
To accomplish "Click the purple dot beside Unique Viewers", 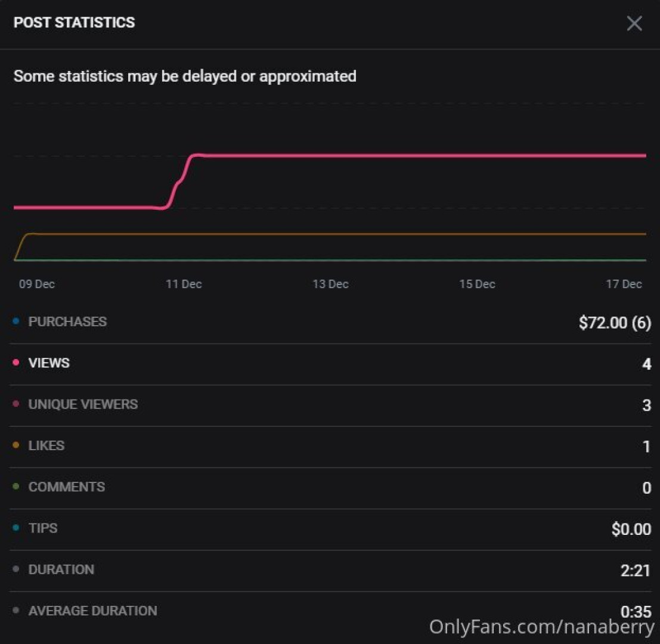I will 16,404.
